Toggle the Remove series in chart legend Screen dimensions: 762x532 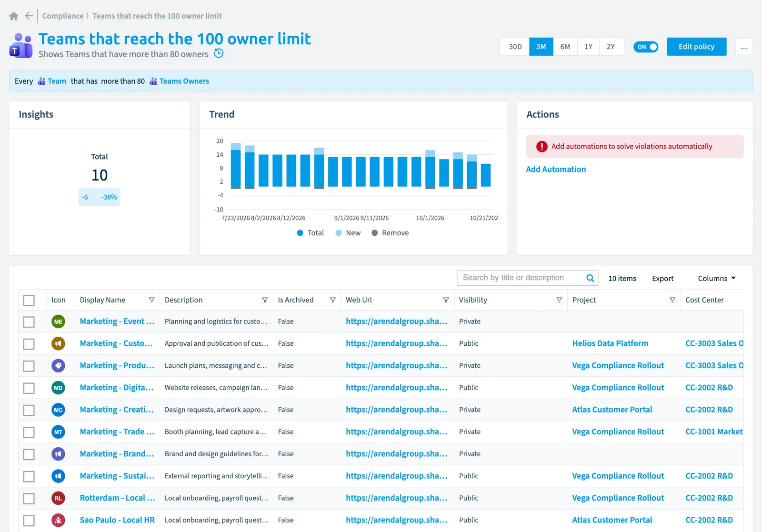tap(390, 233)
